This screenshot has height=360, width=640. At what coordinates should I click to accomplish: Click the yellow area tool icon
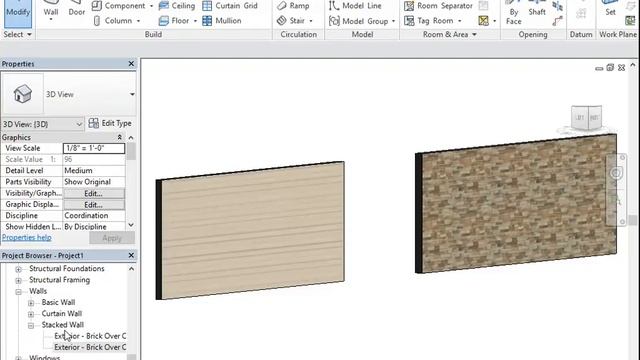484,20
